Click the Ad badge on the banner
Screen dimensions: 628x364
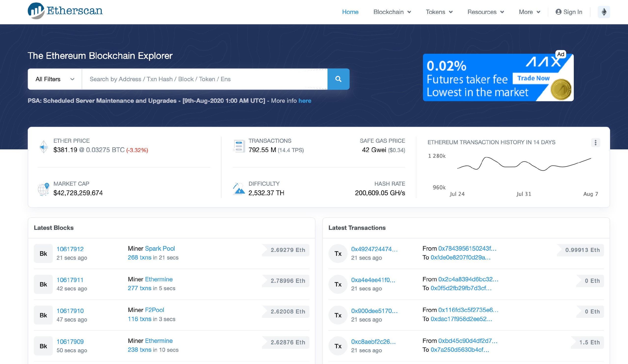coord(561,54)
